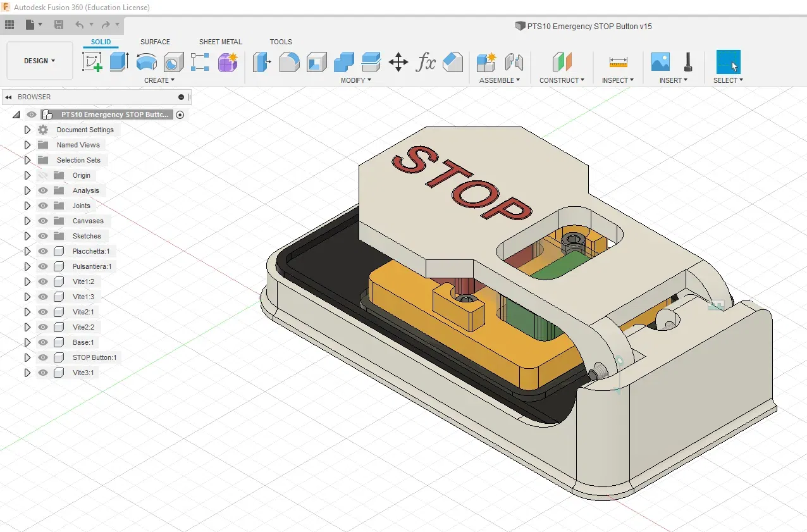The width and height of the screenshot is (807, 532).
Task: Select the Combine tool
Action: [x=344, y=62]
